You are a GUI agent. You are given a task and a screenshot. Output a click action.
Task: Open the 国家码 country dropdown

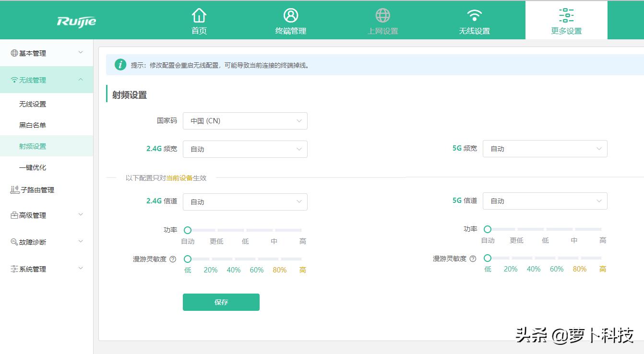coord(245,120)
